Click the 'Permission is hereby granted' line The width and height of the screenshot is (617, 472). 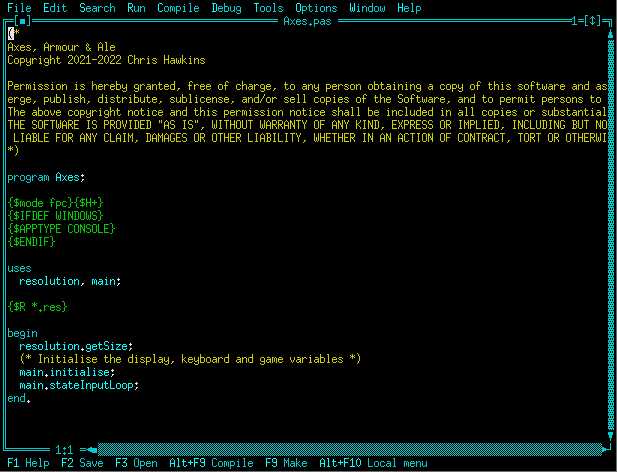click(307, 86)
